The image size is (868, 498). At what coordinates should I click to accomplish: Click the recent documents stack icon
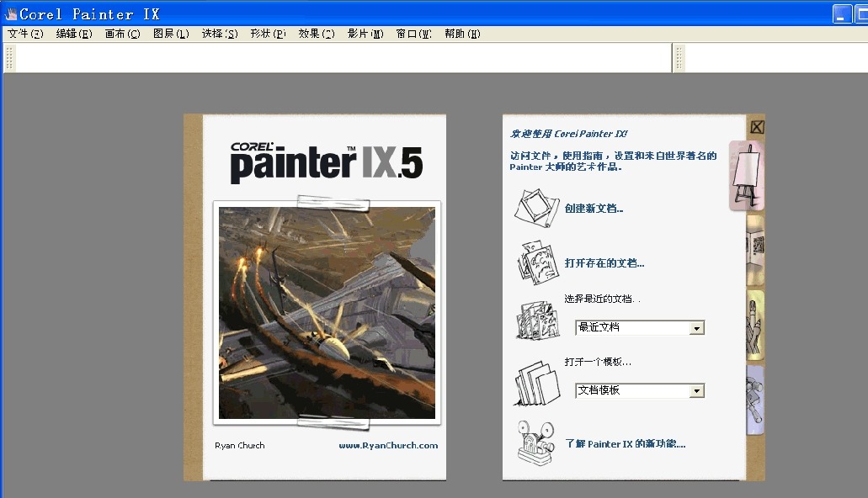(x=537, y=320)
